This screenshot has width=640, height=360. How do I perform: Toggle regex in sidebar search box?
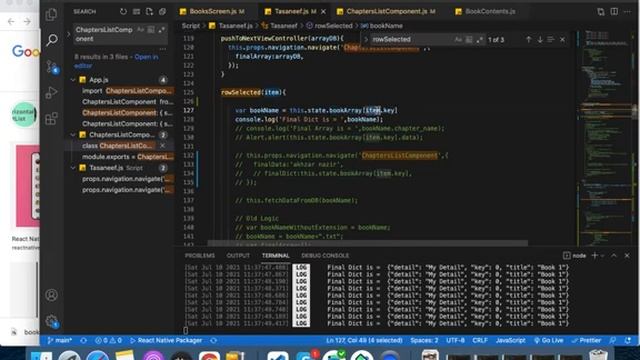click(x=162, y=30)
